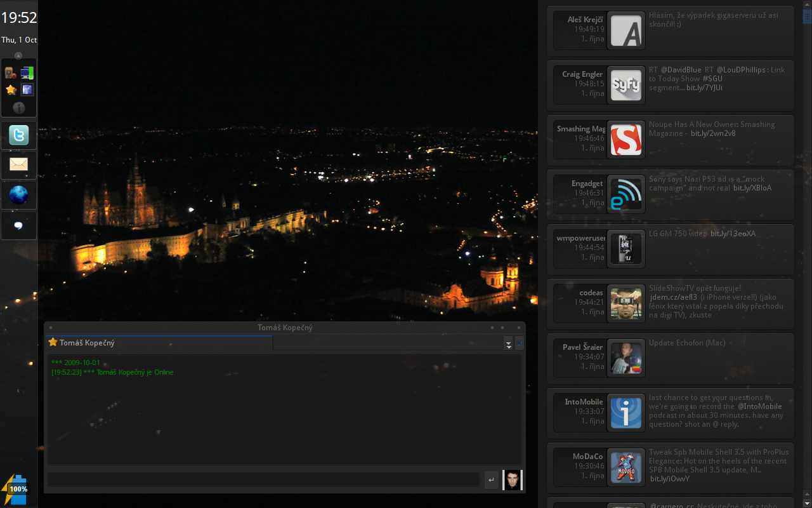Open the codeas avatar
This screenshot has width=812, height=508.
(626, 304)
